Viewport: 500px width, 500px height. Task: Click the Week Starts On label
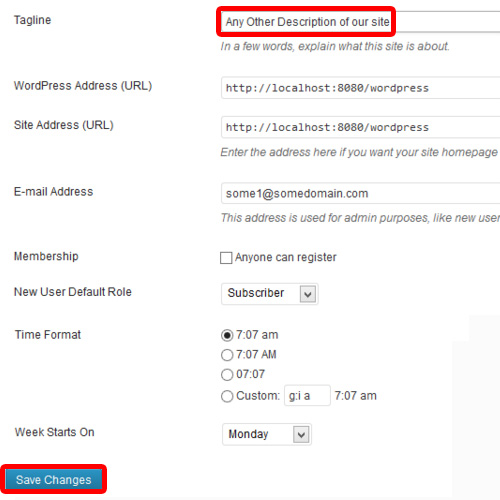55,432
